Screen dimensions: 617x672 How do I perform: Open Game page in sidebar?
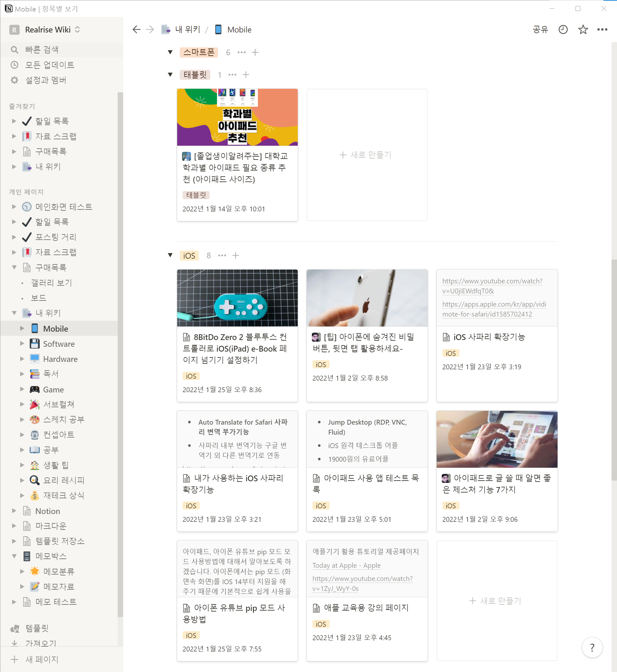(59, 390)
